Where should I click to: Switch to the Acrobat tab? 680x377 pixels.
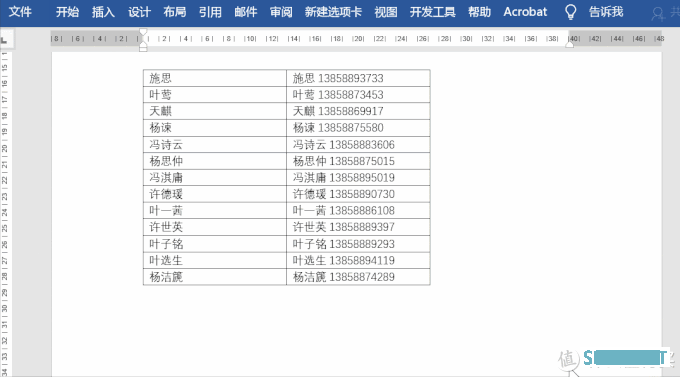coord(525,12)
